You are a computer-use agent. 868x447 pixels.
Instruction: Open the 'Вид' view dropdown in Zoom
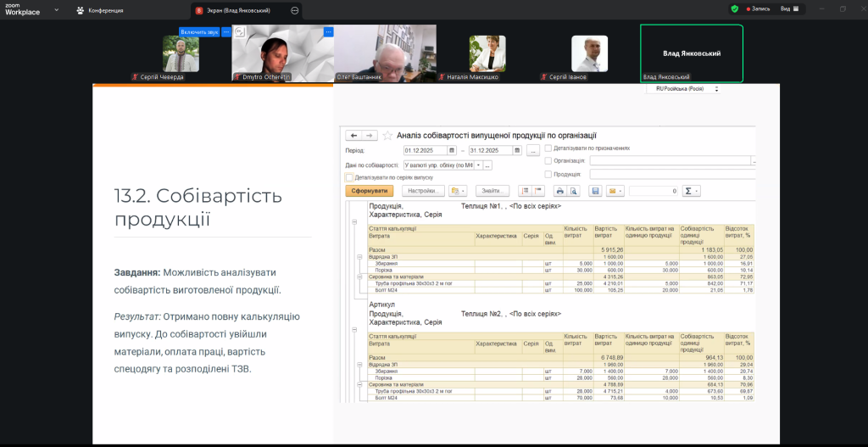coord(788,9)
